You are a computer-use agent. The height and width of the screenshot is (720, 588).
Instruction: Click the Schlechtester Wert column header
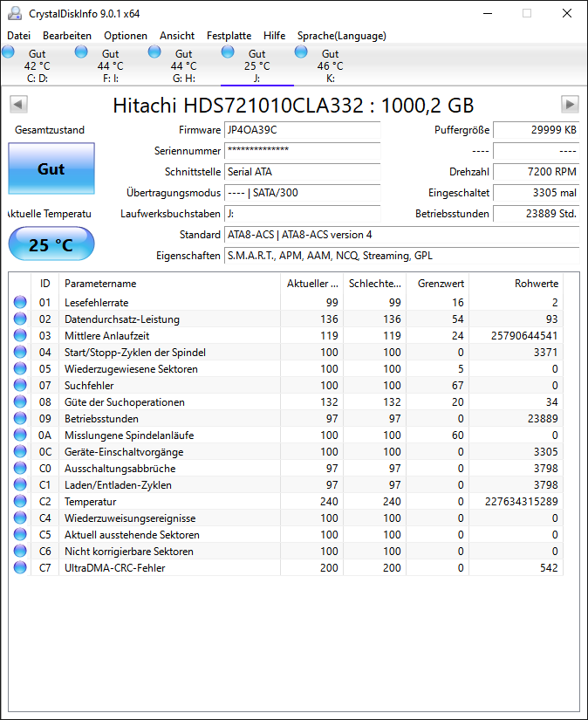point(375,284)
